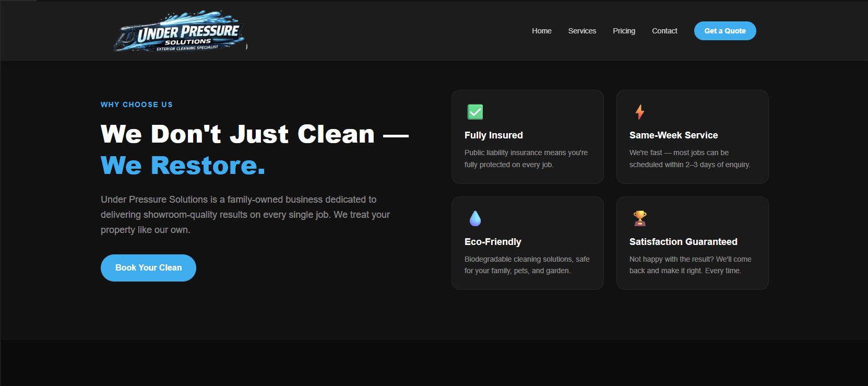Click the WHY CHOOSE US label
The height and width of the screenshot is (386, 868).
137,104
